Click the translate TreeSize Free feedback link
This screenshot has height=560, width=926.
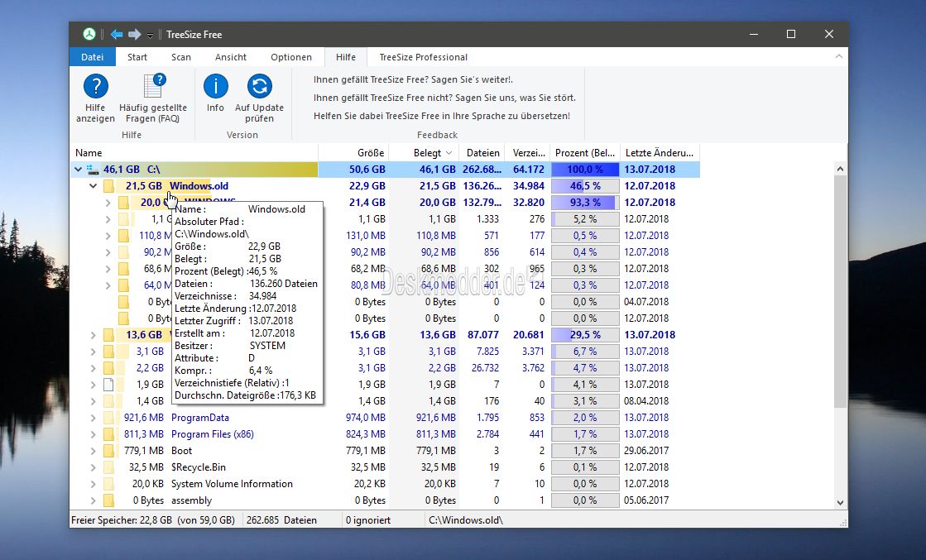pyautogui.click(x=442, y=117)
